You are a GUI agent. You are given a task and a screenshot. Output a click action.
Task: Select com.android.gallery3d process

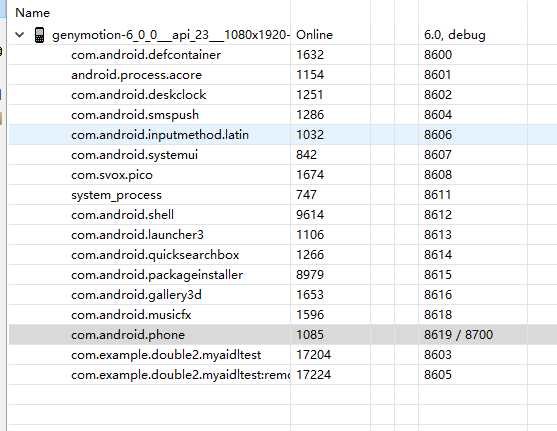click(282, 295)
